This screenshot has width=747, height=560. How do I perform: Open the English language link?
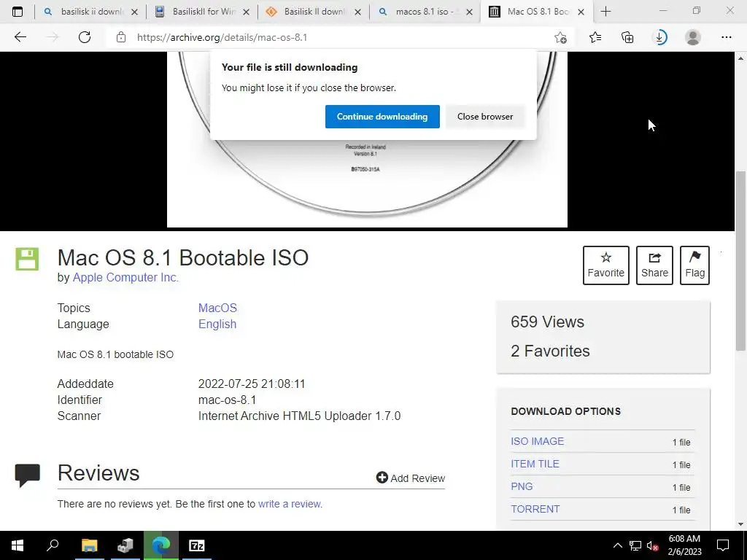[217, 324]
